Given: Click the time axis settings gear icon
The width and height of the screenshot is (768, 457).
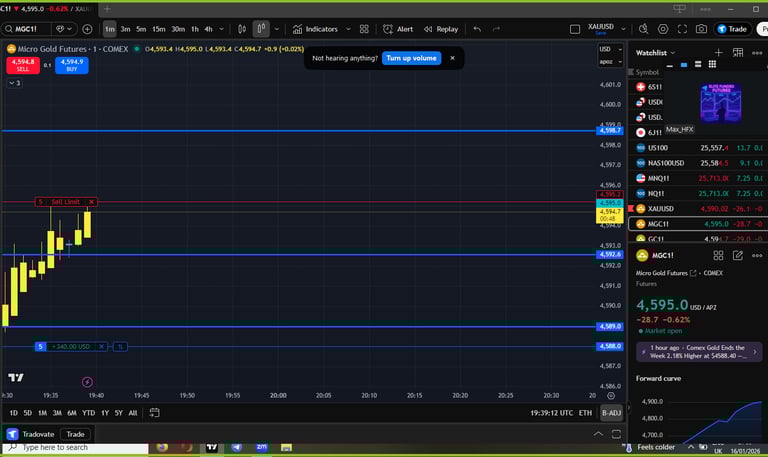Looking at the screenshot, I should point(611,396).
